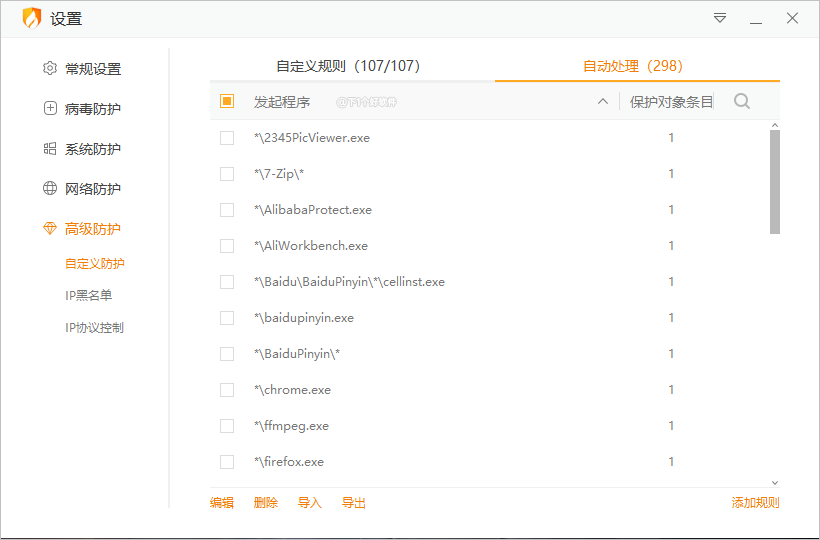Open 常规设置 section
Viewport: 820px width, 540px height.
(x=93, y=68)
